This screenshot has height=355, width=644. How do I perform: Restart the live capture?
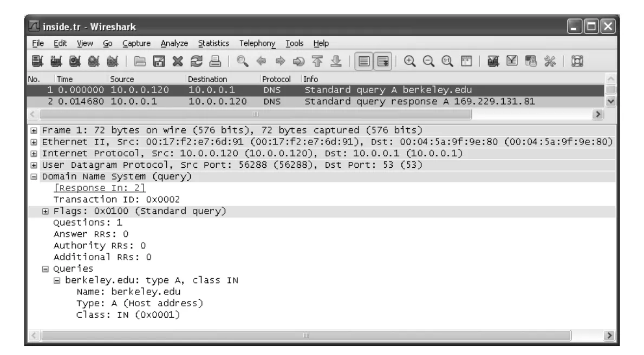(113, 61)
